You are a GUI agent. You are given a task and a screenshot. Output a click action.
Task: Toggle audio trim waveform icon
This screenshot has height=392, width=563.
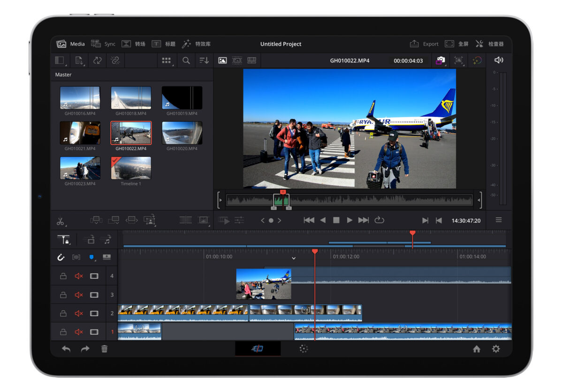tap(76, 257)
